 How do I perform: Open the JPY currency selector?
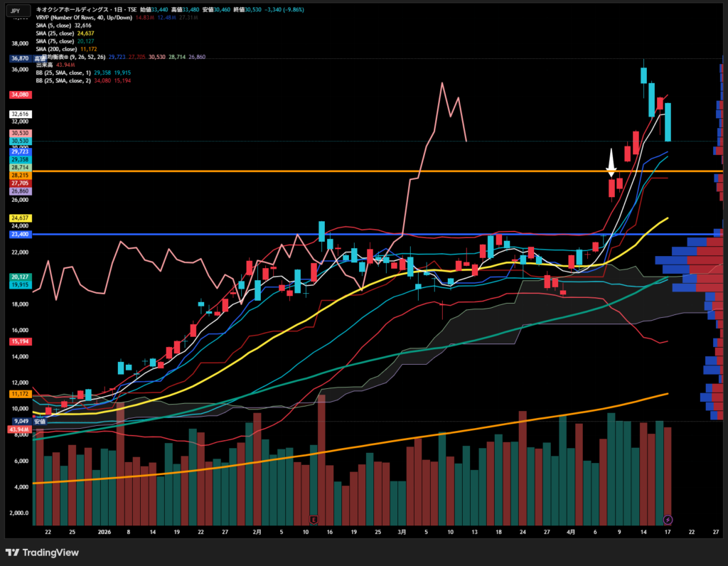click(16, 11)
